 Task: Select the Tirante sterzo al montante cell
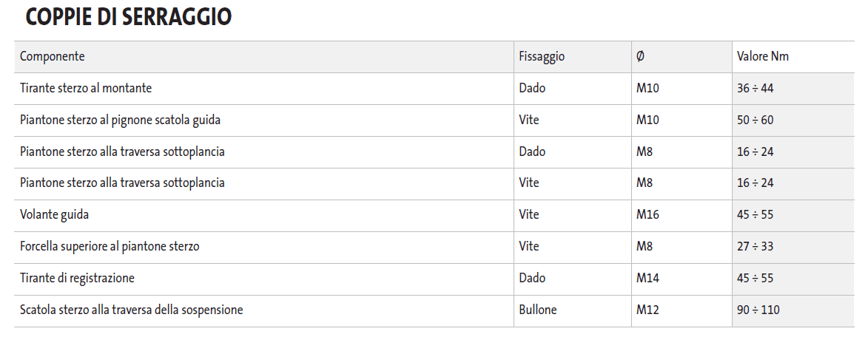tap(86, 88)
